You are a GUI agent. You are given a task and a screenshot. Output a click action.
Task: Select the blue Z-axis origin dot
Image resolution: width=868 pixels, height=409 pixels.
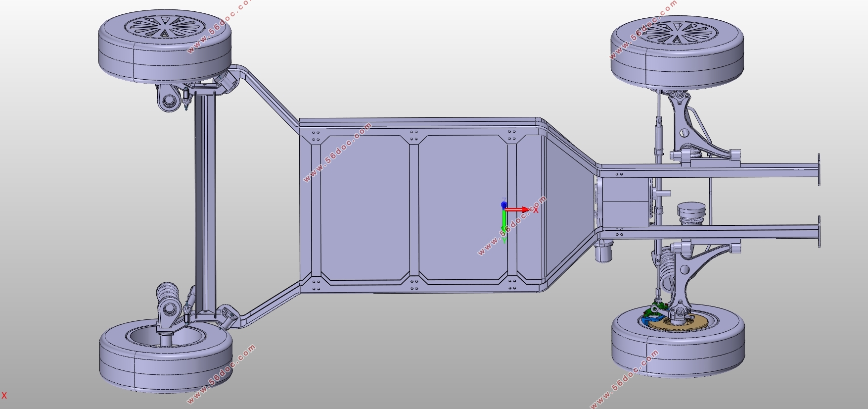click(503, 204)
